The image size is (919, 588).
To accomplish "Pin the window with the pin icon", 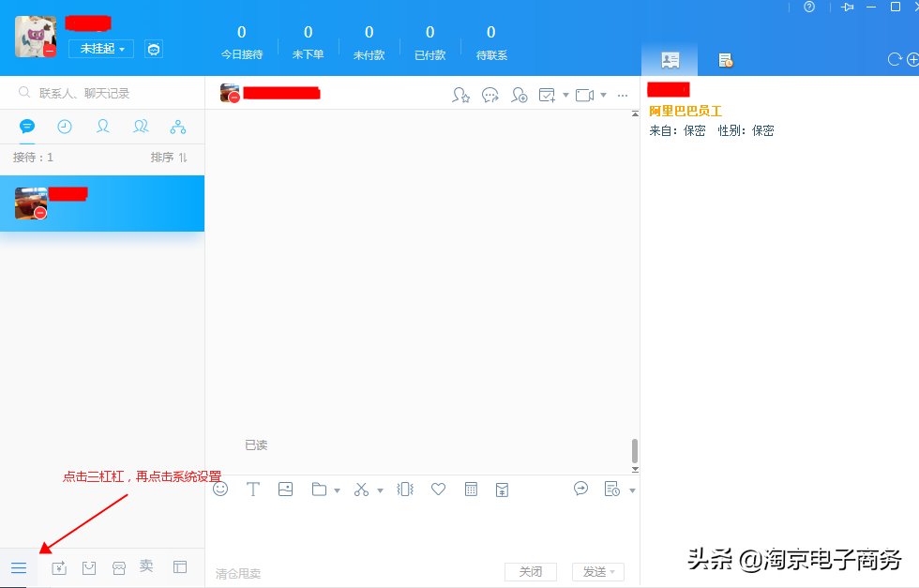I will coord(848,8).
